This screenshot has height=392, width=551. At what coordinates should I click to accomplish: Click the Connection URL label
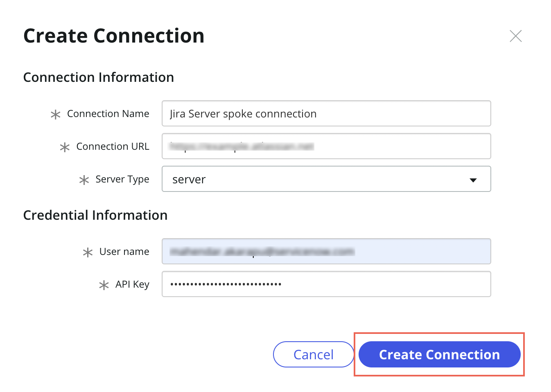click(x=113, y=146)
